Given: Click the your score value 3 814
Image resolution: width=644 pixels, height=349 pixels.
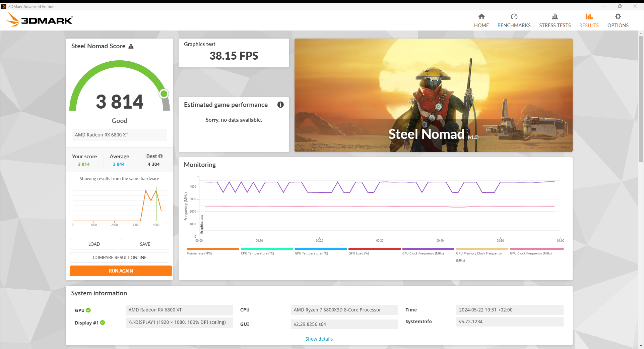Looking at the screenshot, I should pyautogui.click(x=84, y=164).
